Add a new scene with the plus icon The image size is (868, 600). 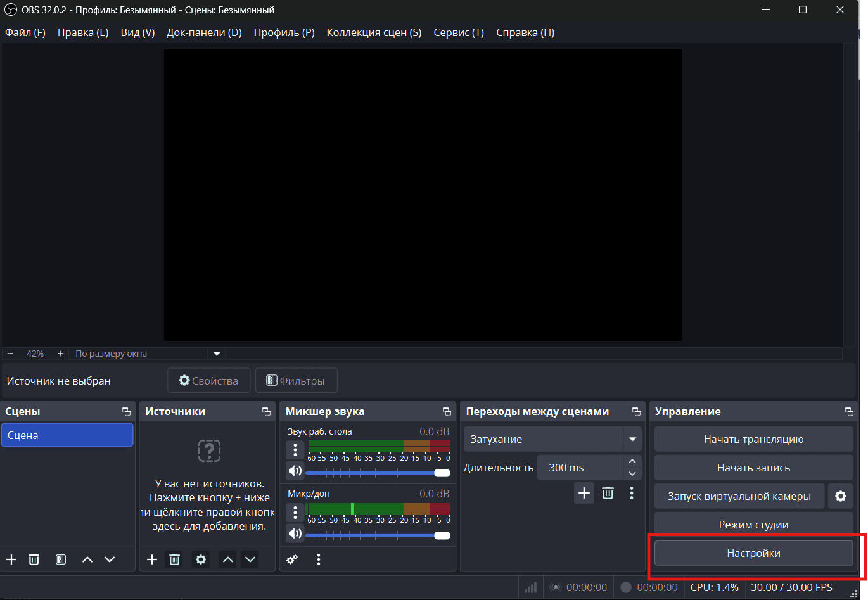(11, 559)
